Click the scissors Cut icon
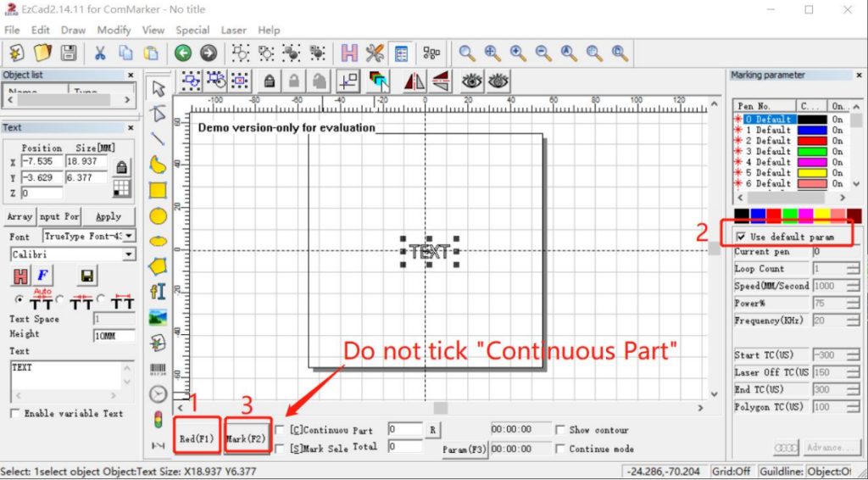868x480 pixels. click(99, 53)
